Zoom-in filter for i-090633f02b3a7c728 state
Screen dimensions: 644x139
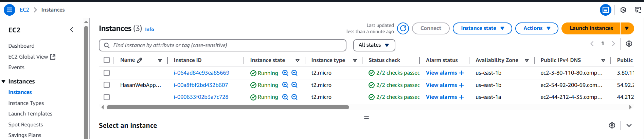click(x=285, y=97)
